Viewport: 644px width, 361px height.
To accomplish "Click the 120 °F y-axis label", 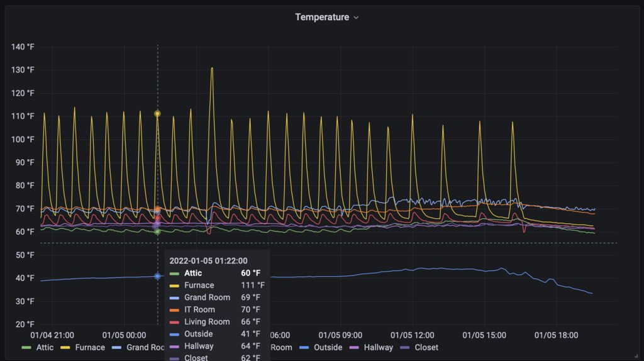I will point(23,93).
